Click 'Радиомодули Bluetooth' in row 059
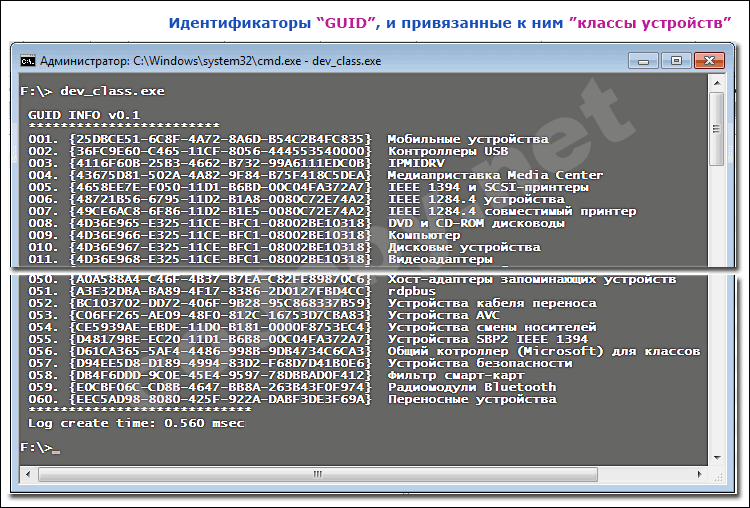This screenshot has width=750, height=508. click(472, 387)
